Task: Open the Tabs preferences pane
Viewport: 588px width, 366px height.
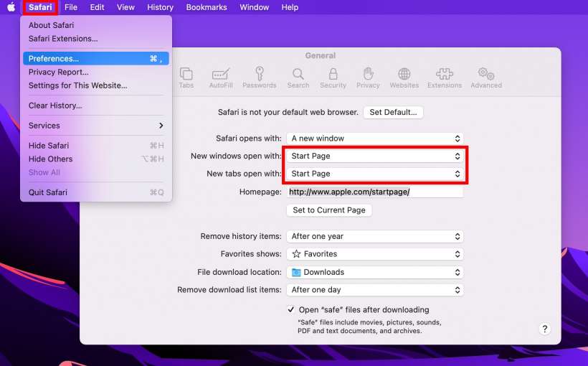Action: pos(186,78)
